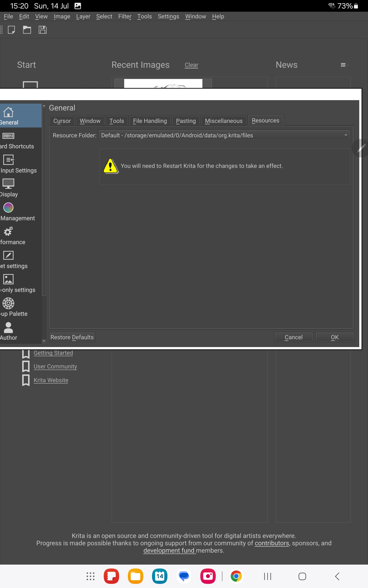Open the News panel options menu
This screenshot has height=588, width=368.
tap(344, 65)
